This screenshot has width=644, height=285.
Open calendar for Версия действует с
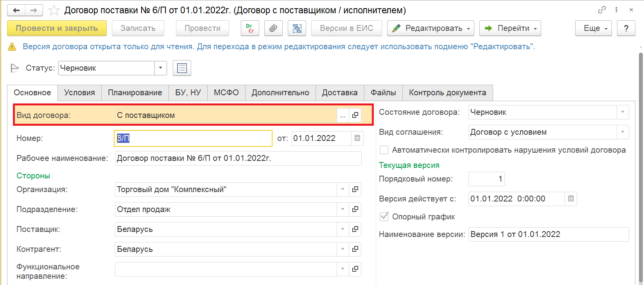pos(571,199)
